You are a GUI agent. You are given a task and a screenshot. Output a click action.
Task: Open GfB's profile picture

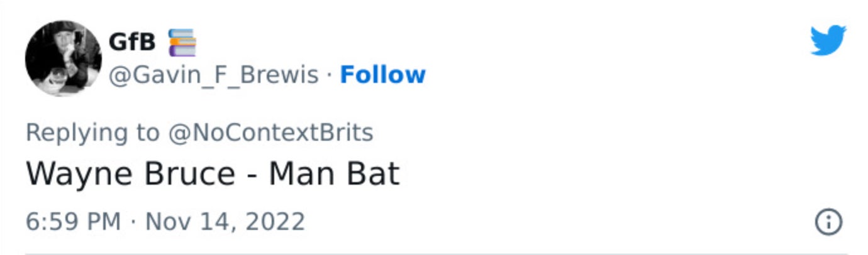(x=63, y=58)
